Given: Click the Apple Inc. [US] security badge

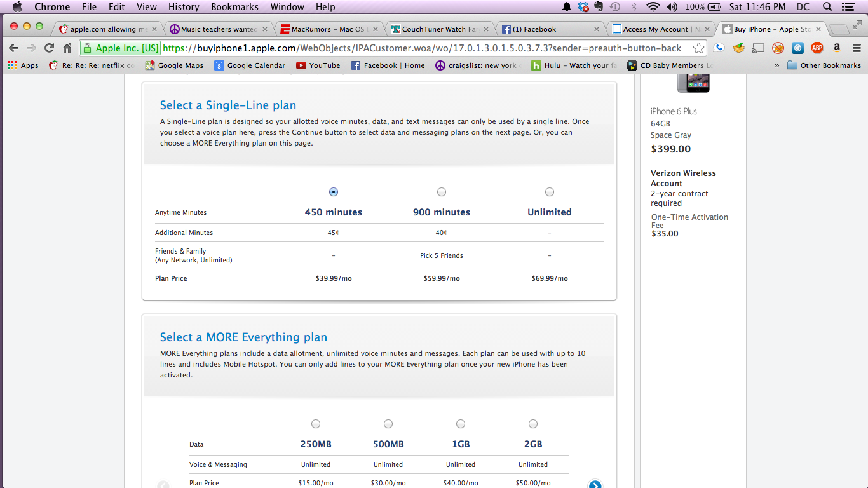Looking at the screenshot, I should [x=121, y=48].
